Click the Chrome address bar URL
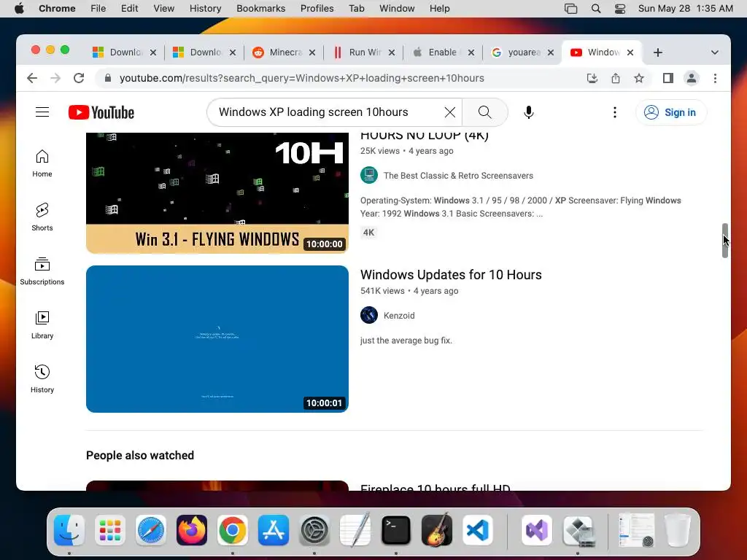 [x=301, y=78]
